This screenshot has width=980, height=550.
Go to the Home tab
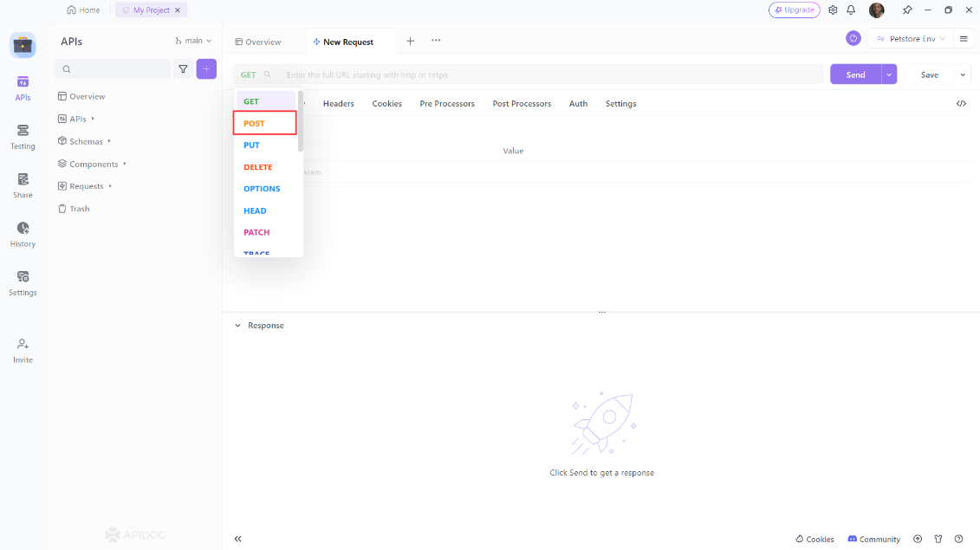tap(83, 10)
